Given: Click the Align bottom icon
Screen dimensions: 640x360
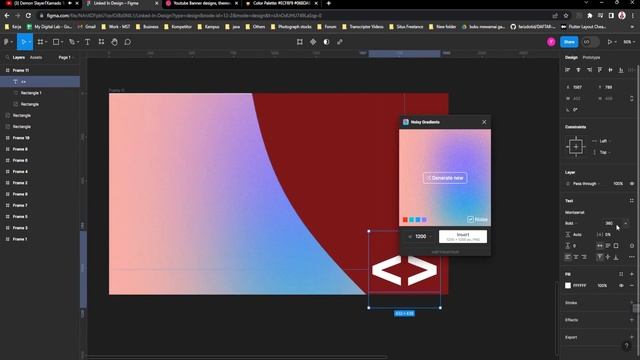Looking at the screenshot, I should click(621, 70).
